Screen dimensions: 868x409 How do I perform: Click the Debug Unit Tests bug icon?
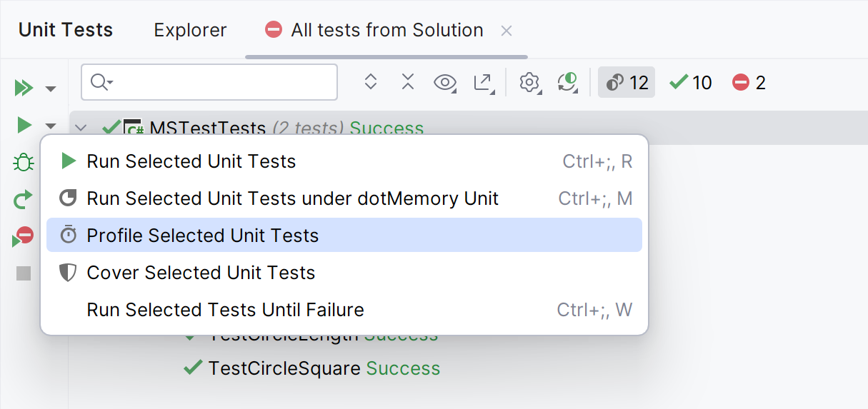[24, 163]
